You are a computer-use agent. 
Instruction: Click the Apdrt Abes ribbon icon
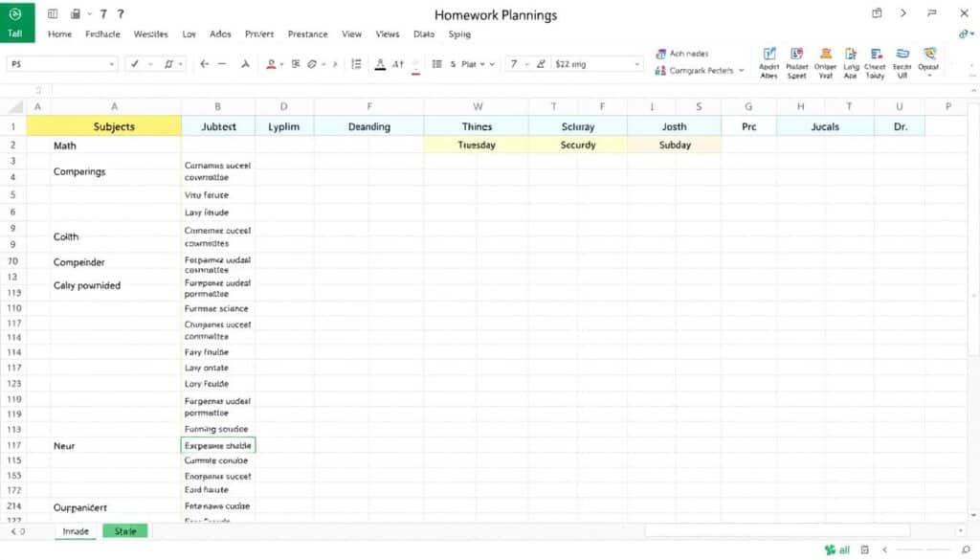768,63
